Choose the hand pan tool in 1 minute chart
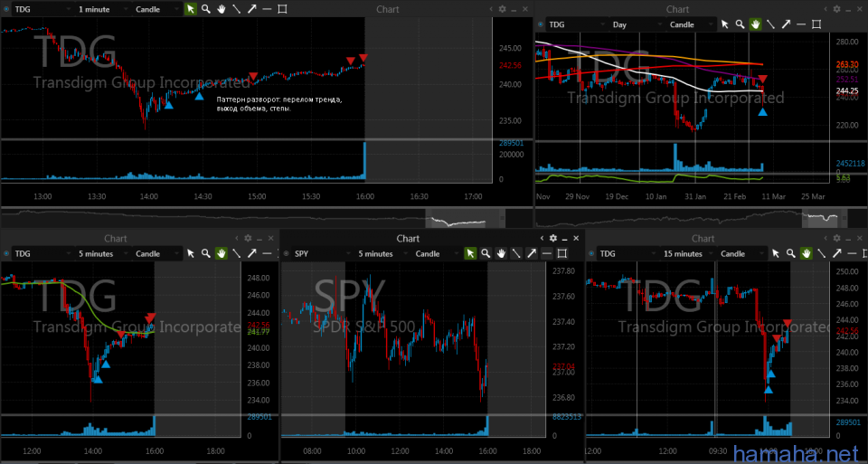The image size is (868, 464). coord(221,9)
